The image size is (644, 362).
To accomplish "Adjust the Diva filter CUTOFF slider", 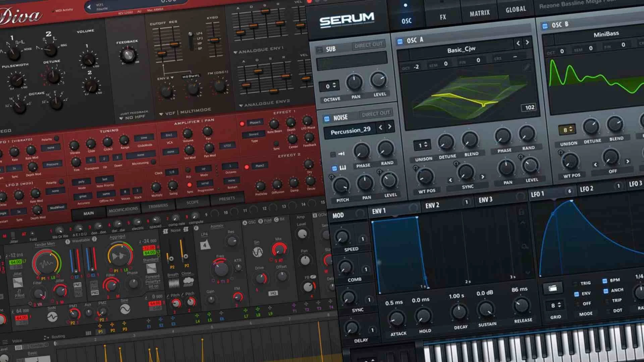I will [x=162, y=53].
